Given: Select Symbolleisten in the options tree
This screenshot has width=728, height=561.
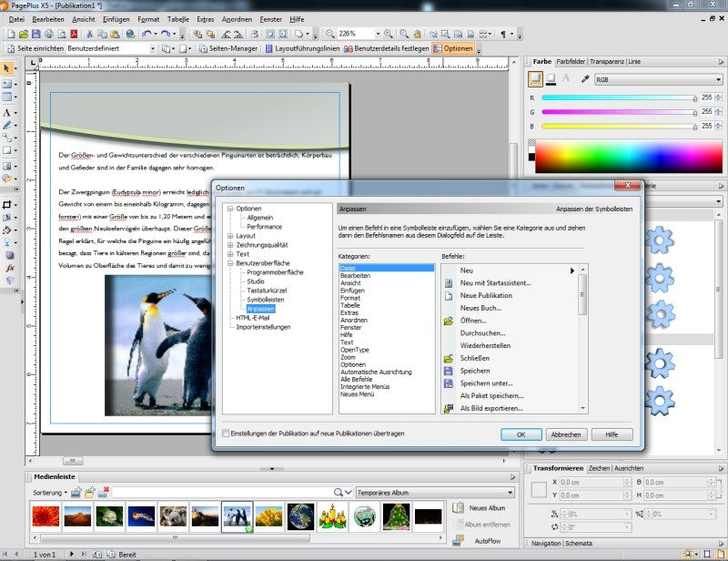Looking at the screenshot, I should [x=266, y=300].
